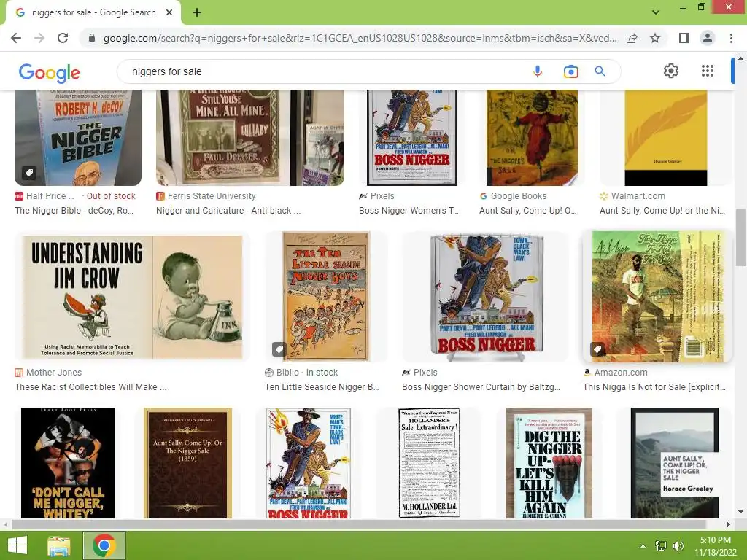This screenshot has height=560, width=747.
Task: Click the network icon in the system tray
Action: coord(661,545)
